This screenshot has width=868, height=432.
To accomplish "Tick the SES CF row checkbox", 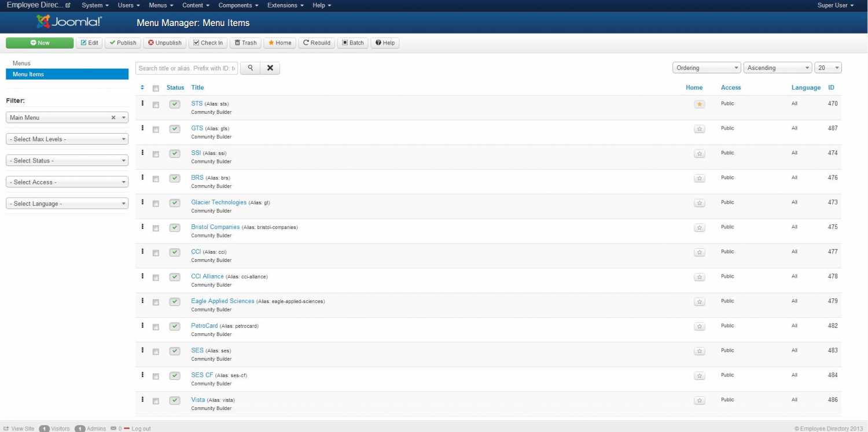I will click(156, 376).
